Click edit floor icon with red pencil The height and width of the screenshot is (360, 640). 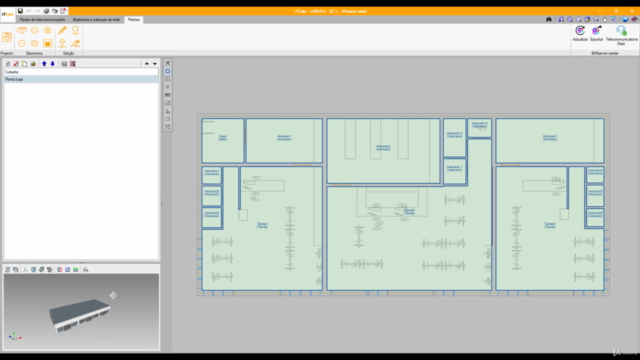coord(16,64)
